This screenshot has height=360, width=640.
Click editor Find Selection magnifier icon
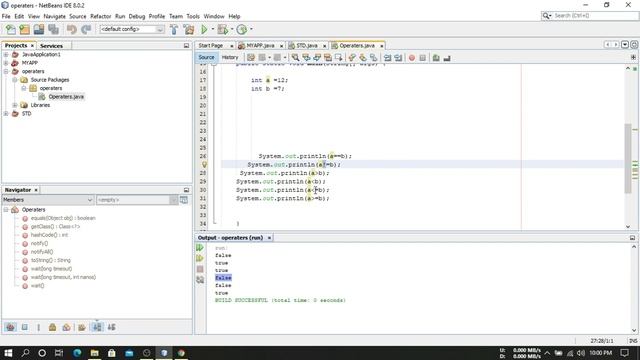(x=295, y=58)
